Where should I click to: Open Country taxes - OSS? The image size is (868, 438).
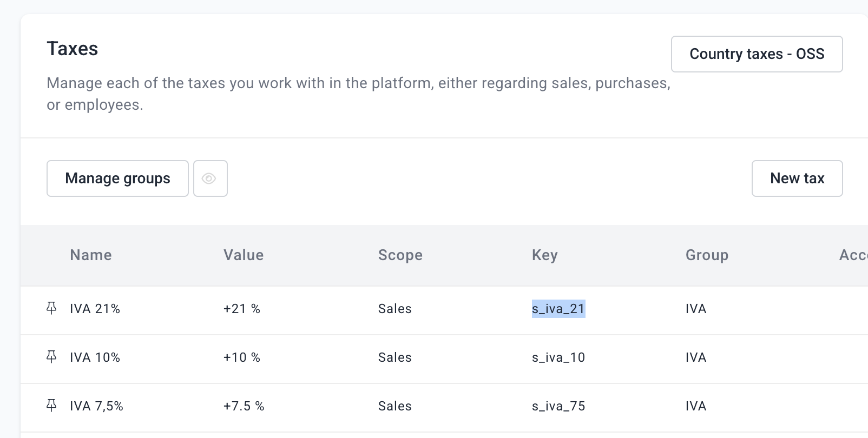[x=757, y=54]
